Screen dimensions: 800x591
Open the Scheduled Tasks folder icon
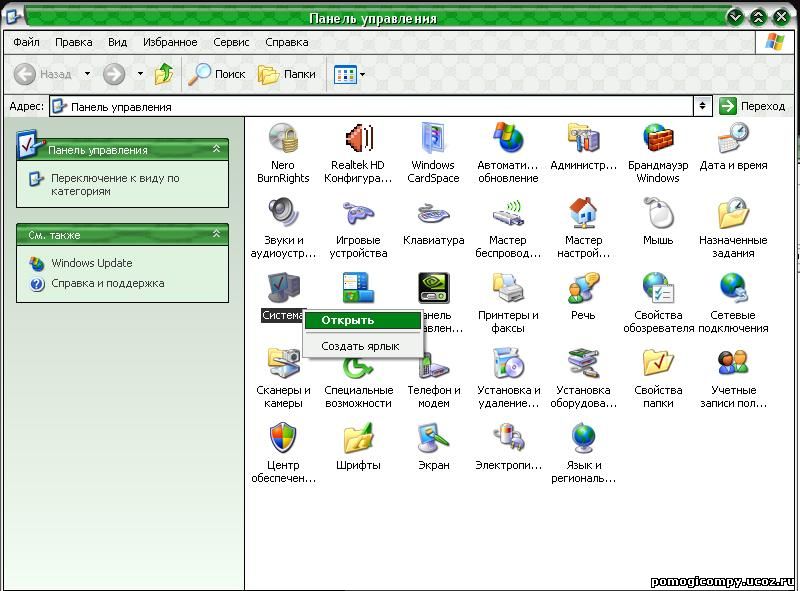733,213
